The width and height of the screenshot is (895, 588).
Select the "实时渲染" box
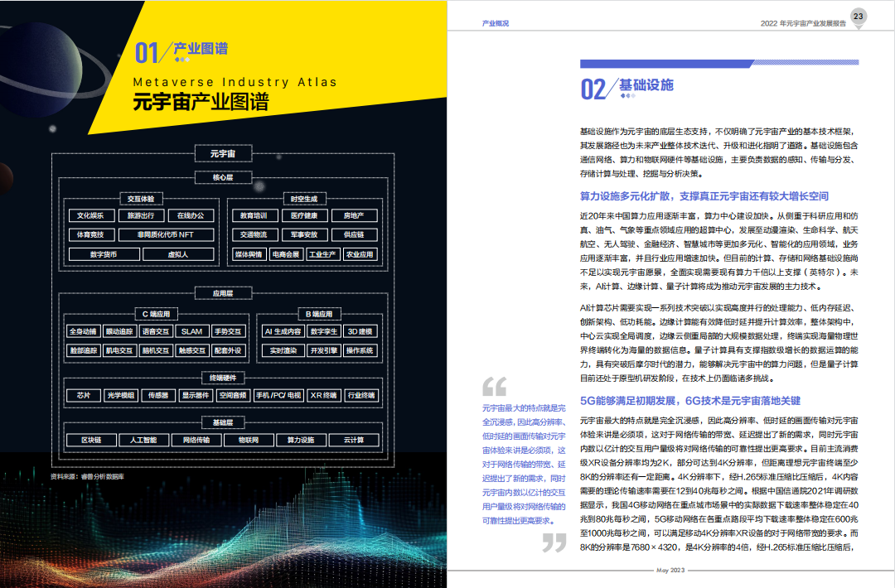(x=283, y=350)
